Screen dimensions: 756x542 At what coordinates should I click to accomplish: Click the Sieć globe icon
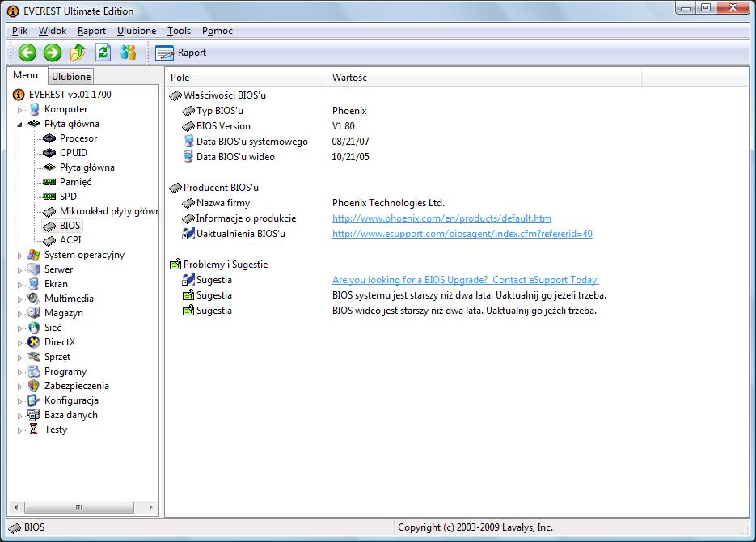(x=34, y=328)
